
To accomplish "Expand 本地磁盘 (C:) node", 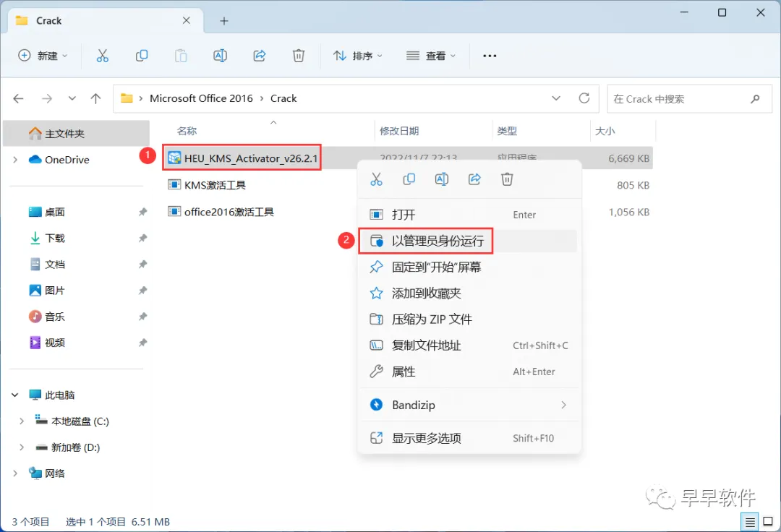I will tap(22, 421).
